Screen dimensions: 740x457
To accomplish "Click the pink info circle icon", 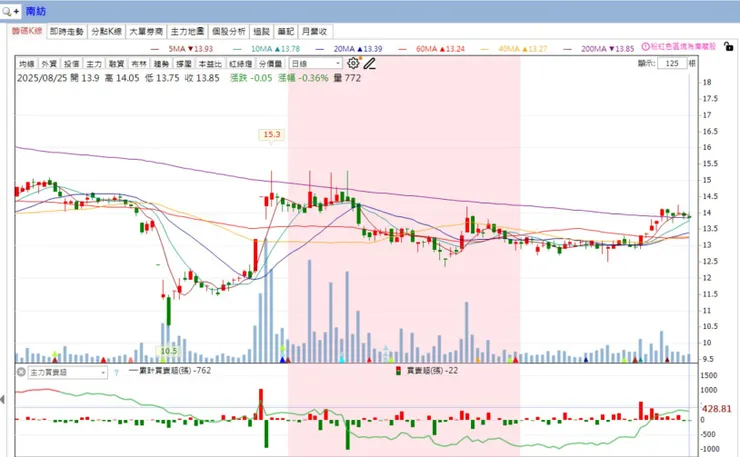I will pos(645,46).
